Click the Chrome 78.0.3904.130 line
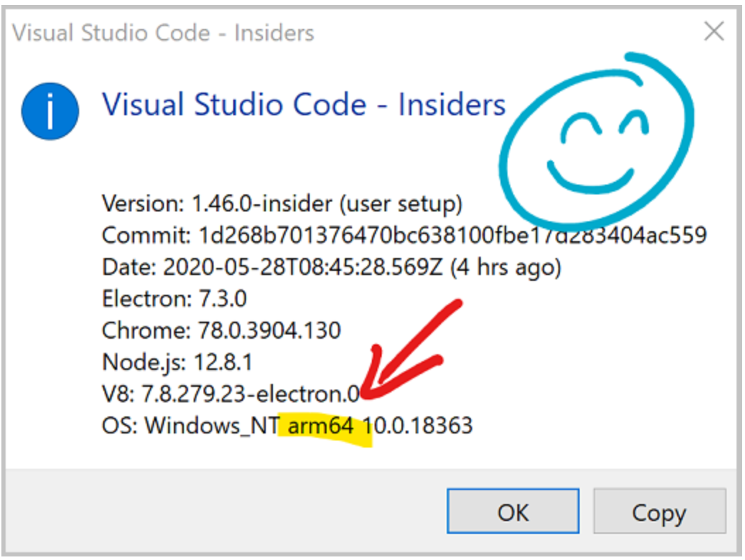 pos(221,330)
